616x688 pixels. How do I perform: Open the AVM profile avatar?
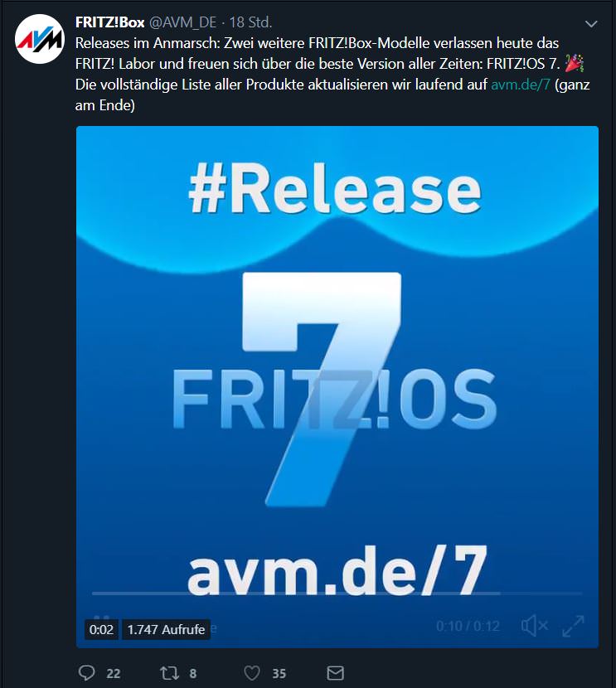click(40, 39)
